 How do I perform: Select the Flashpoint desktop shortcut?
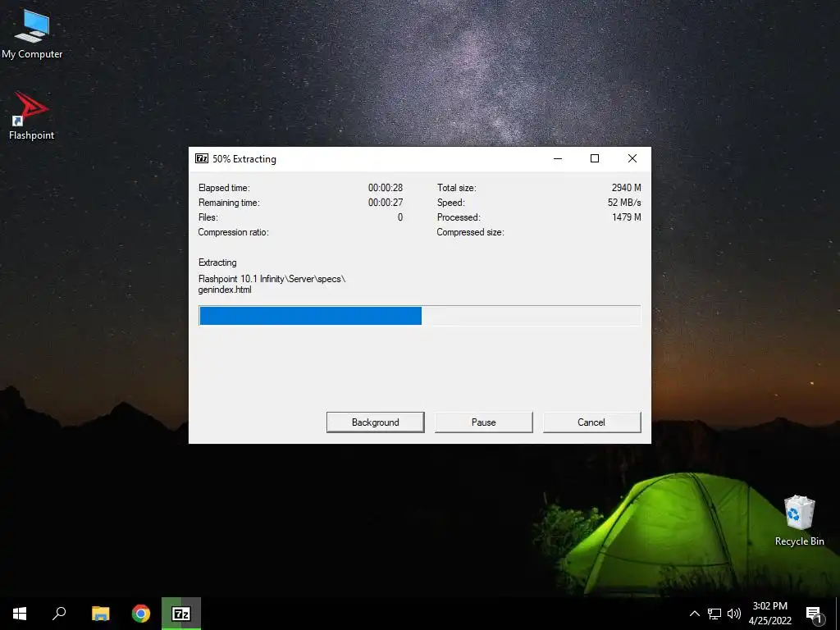tap(32, 116)
